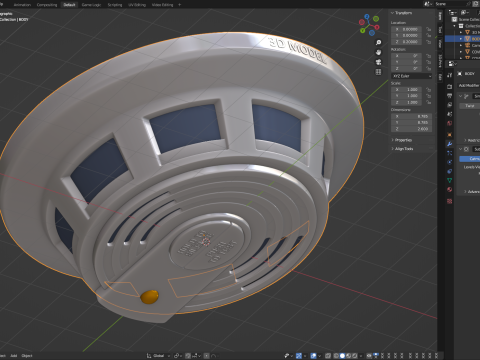
Task: Open the Physics properties tab
Action: click(x=449, y=162)
